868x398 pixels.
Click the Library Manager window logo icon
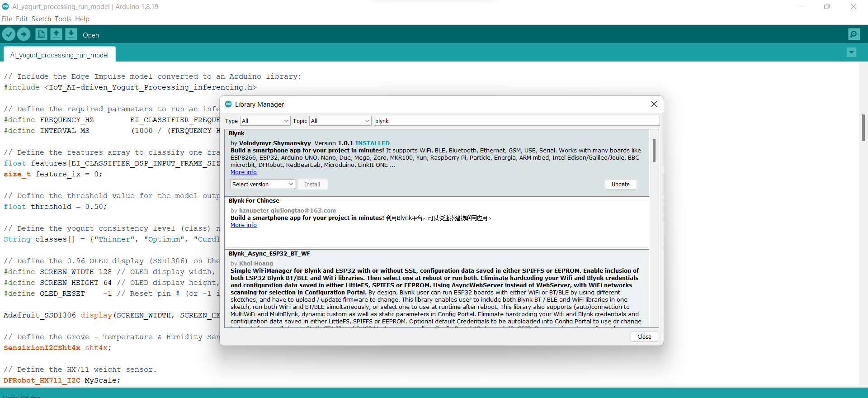tap(228, 104)
